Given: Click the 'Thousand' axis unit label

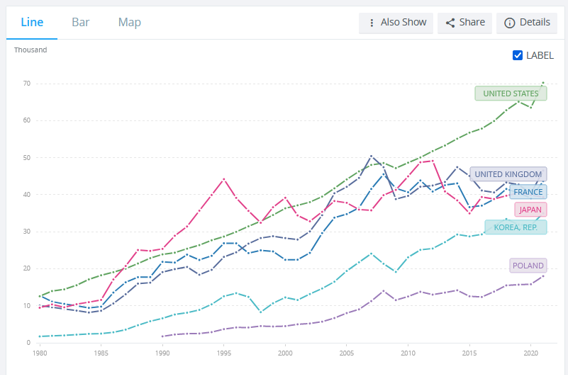Looking at the screenshot, I should [30, 50].
